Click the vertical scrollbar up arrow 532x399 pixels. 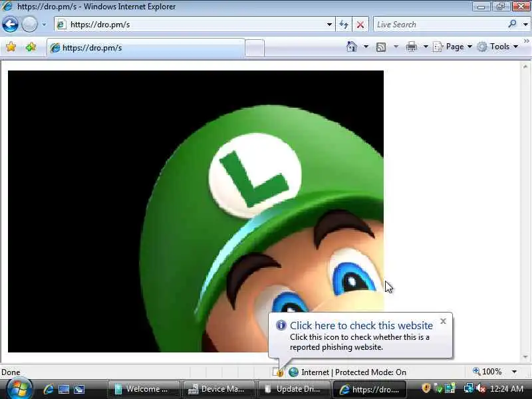click(x=525, y=67)
